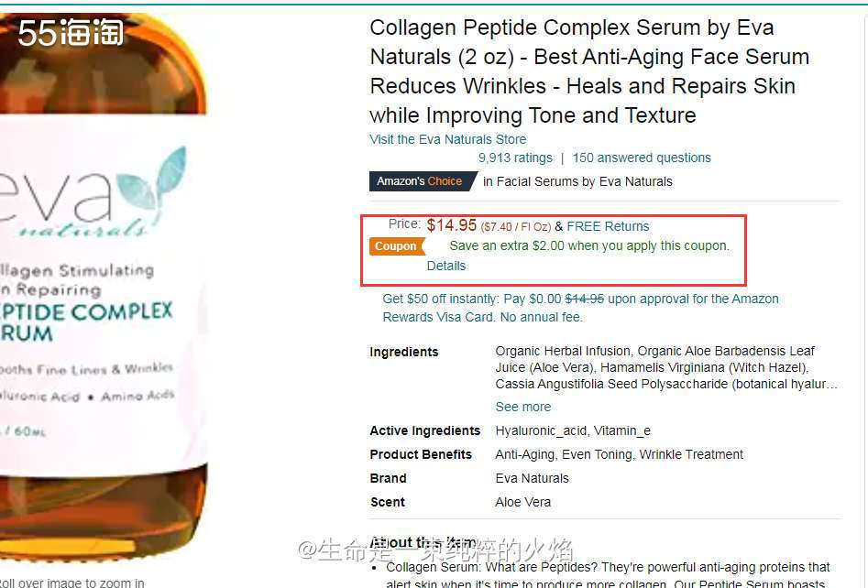Click the orange Coupon badge

[397, 246]
